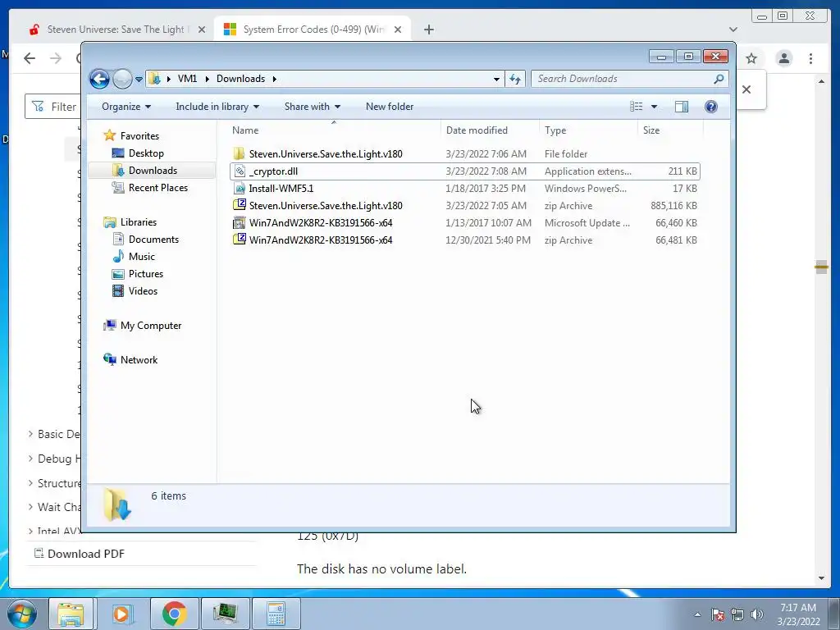Select the Steven.Universe.Save.the.Light.v180 file folder icon
Screen dimensions: 840x630
[240, 153]
